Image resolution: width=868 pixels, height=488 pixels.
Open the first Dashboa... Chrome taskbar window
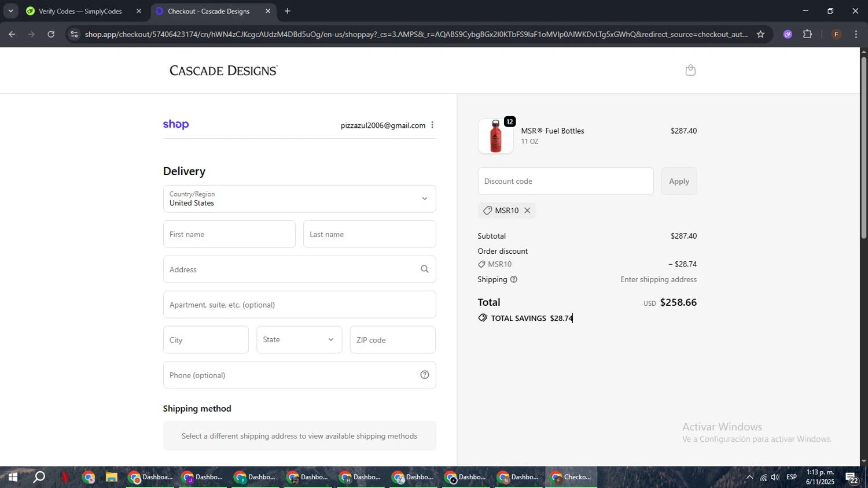[x=150, y=478]
